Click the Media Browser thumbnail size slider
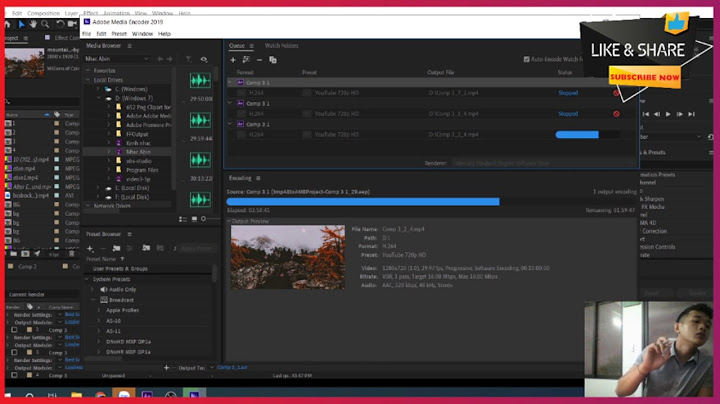 (x=203, y=219)
